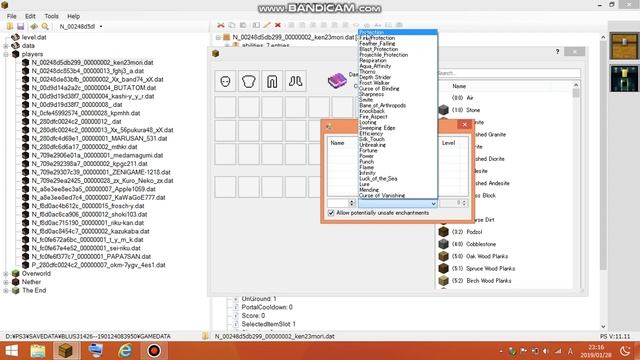Image resolution: width=640 pixels, height=360 pixels.
Task: Select the Chestplate armor slot
Action: [249, 81]
